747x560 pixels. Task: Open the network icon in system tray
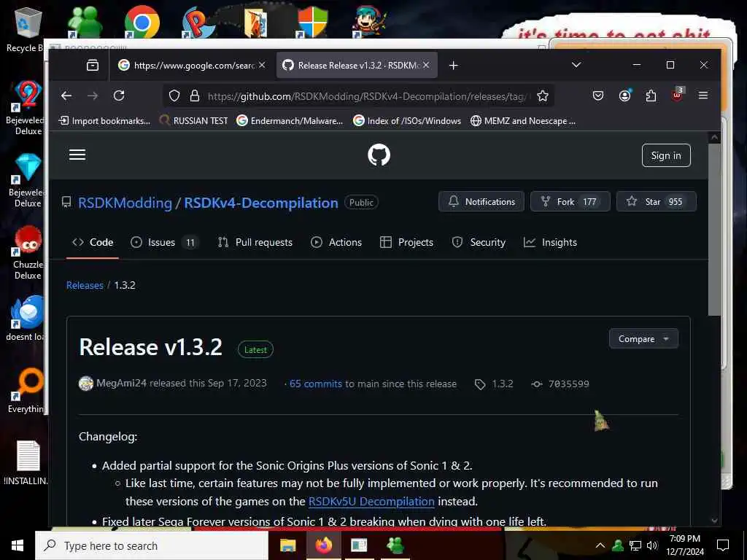(x=635, y=545)
